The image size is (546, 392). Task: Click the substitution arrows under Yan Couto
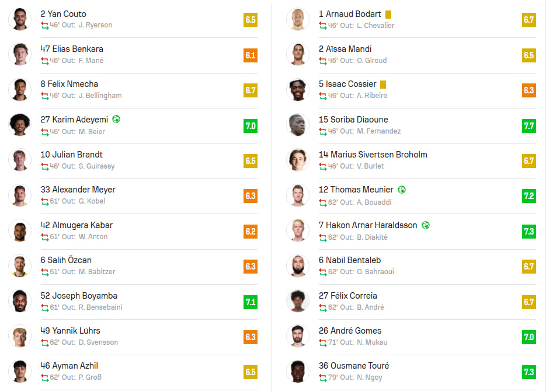(x=44, y=26)
